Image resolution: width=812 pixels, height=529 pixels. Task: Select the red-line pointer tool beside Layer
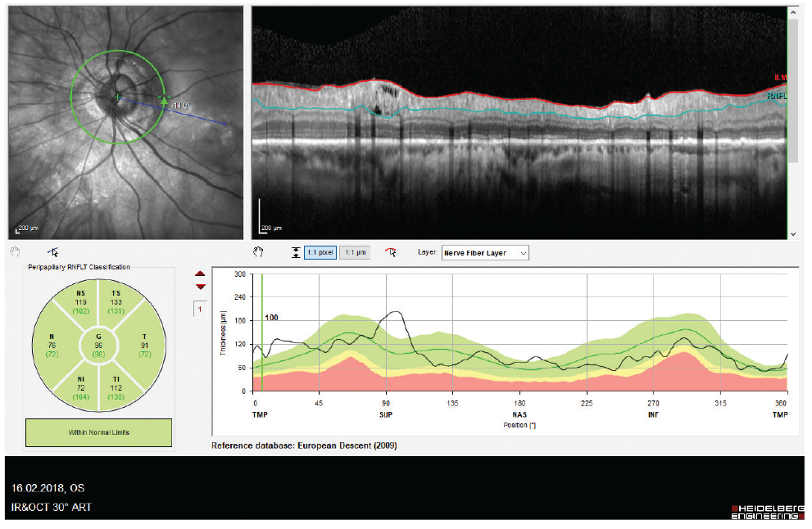click(x=391, y=252)
